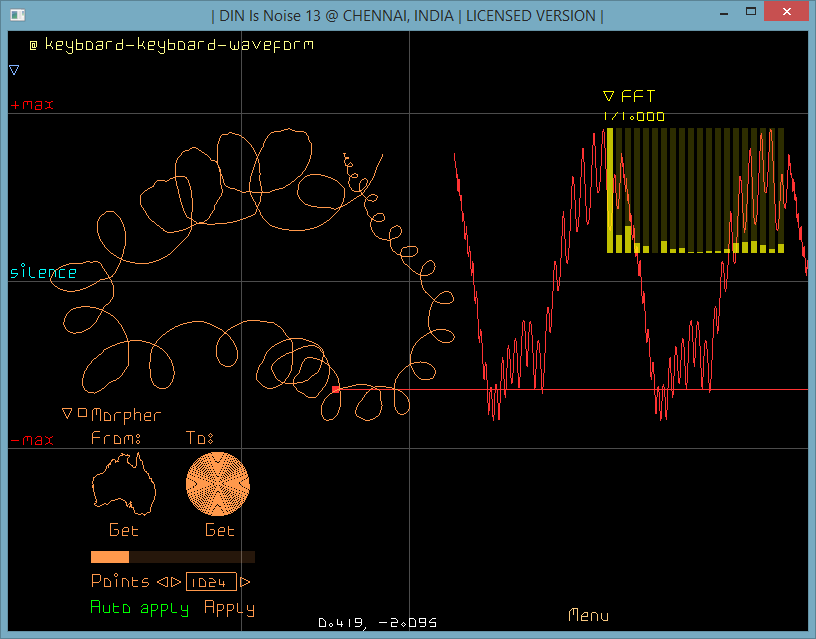
Task: Click the Australia shape in From preview
Action: [121, 483]
